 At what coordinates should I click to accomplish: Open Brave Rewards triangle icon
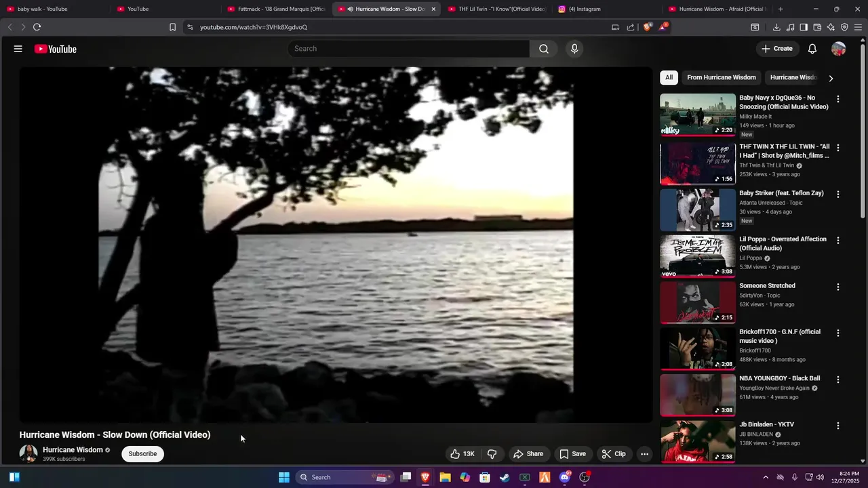tap(663, 27)
